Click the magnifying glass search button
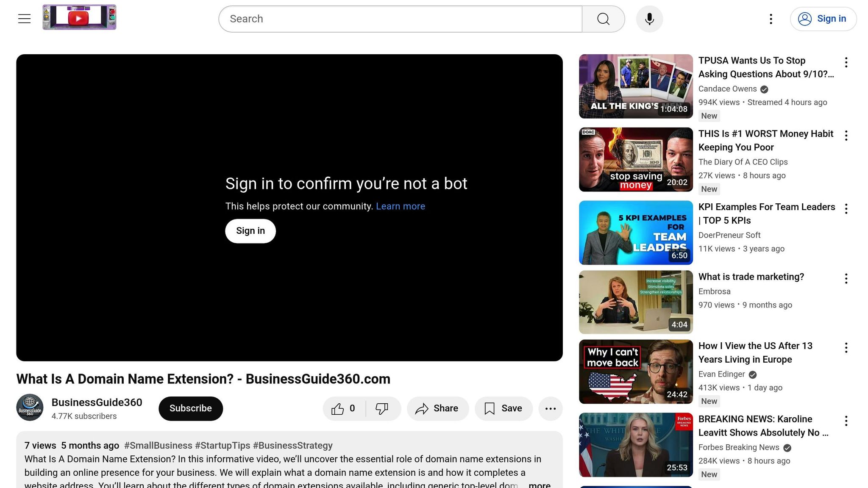Viewport: 868px width, 488px height. tap(603, 19)
